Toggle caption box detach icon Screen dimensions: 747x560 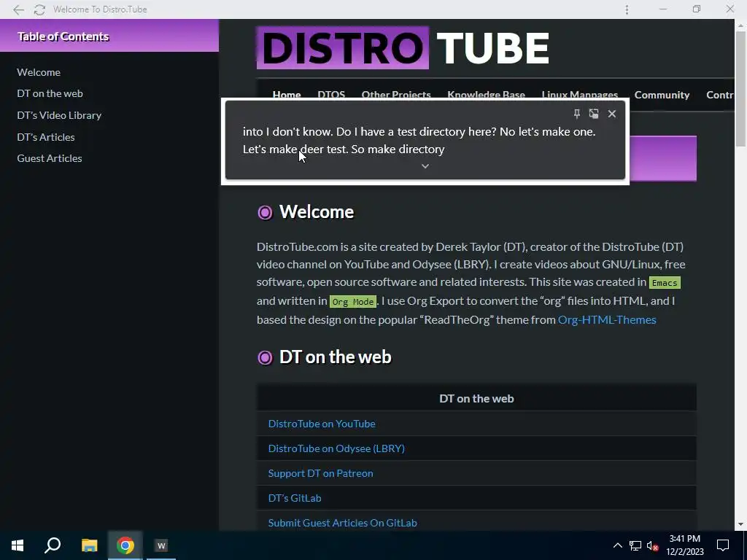[594, 113]
